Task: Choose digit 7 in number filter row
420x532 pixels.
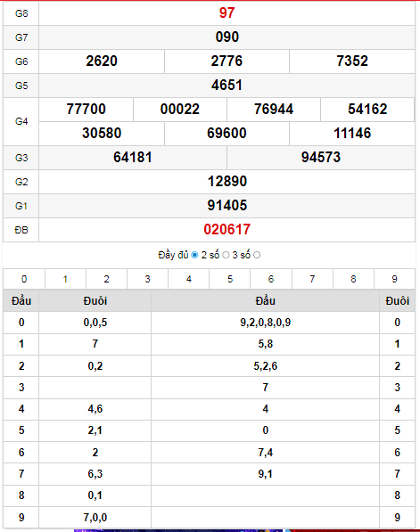Action: (312, 279)
